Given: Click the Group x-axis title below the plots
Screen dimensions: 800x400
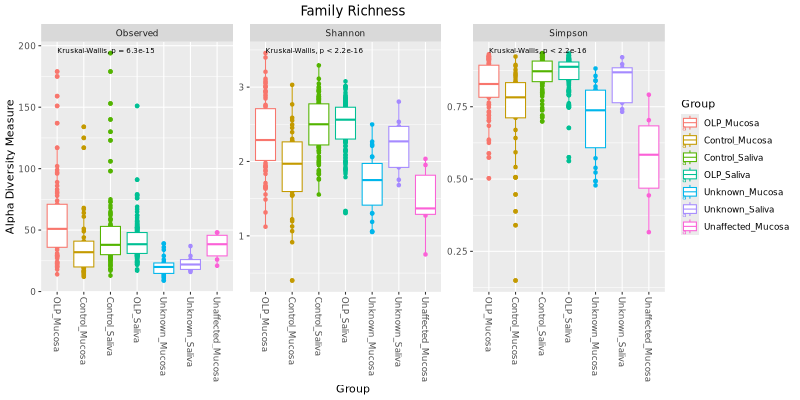Looking at the screenshot, I should click(x=353, y=389).
